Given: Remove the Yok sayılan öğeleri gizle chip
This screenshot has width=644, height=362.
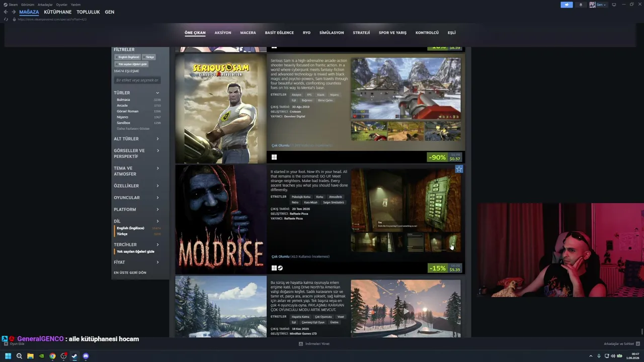Looking at the screenshot, I should pyautogui.click(x=132, y=64).
